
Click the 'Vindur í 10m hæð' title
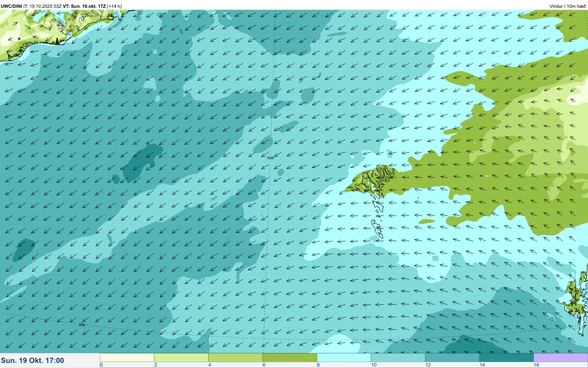coord(568,6)
